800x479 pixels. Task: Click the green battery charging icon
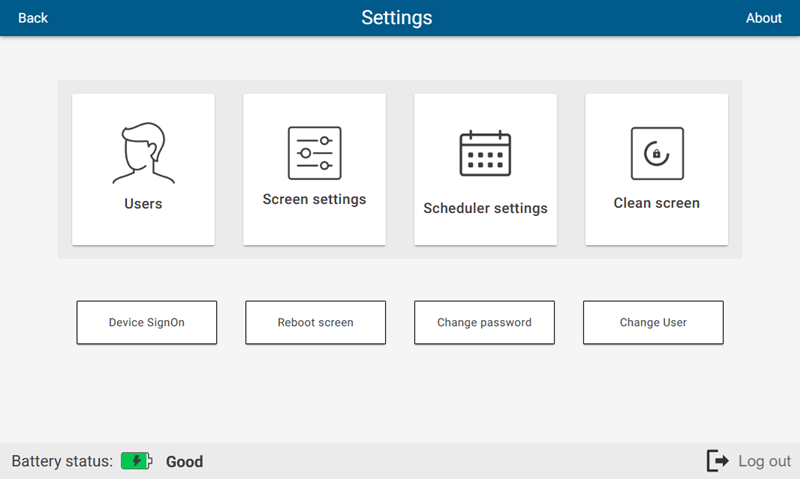136,461
